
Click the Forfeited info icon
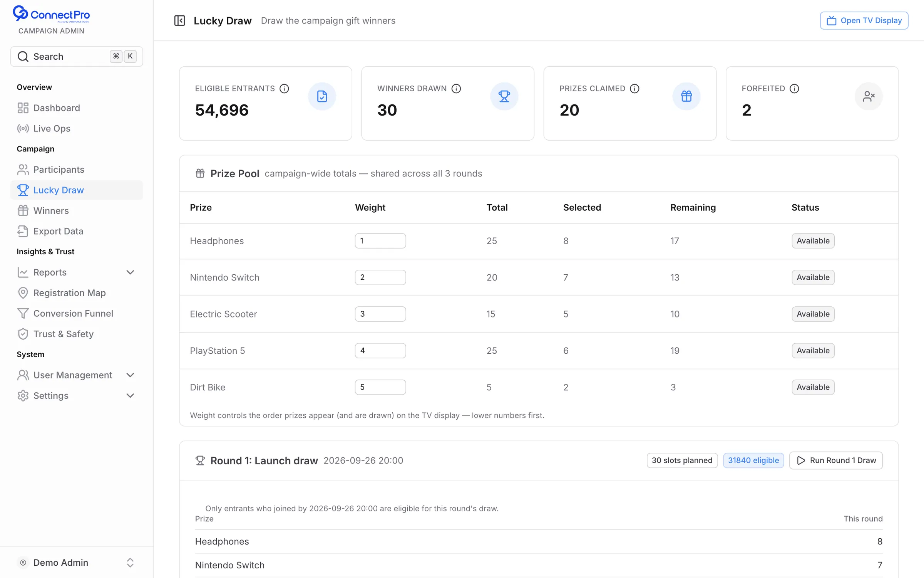tap(794, 89)
